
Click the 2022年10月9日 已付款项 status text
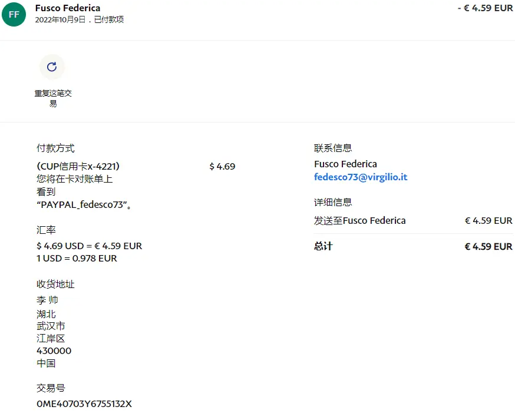tap(80, 20)
